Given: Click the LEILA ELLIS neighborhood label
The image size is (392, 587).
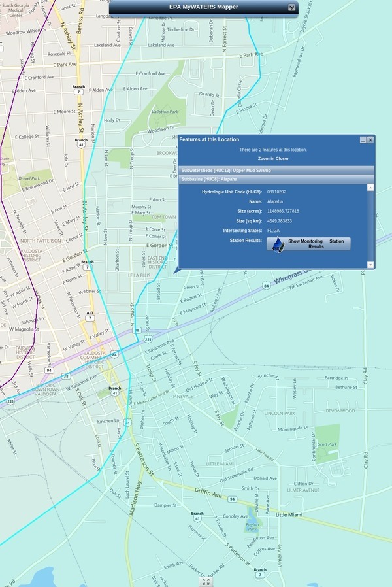Looking at the screenshot, I should 139,276.
